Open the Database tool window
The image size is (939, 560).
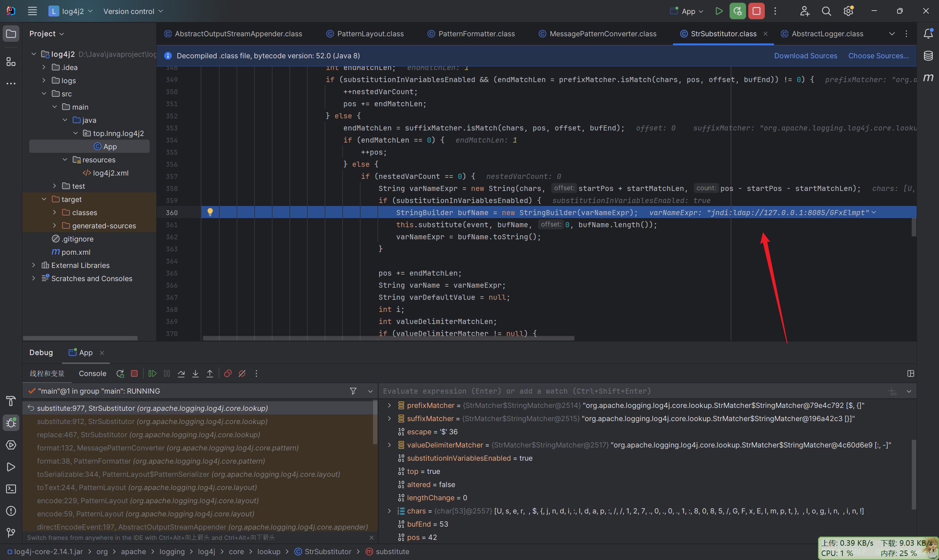click(928, 56)
